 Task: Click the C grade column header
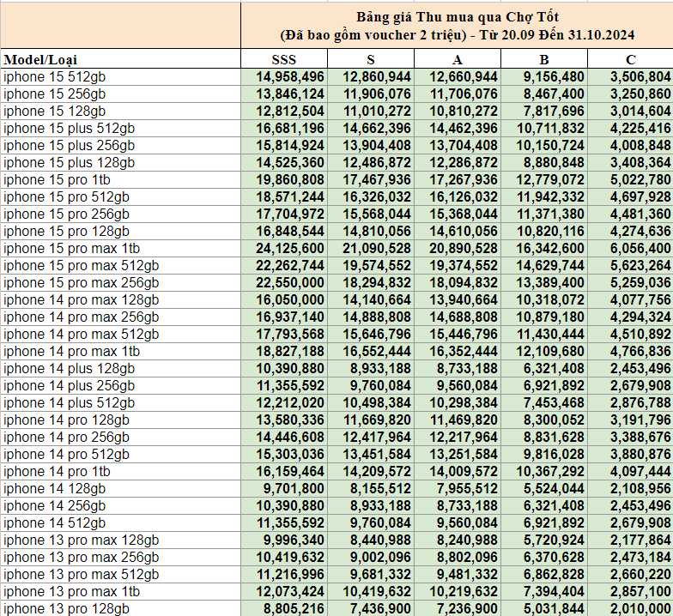pyautogui.click(x=630, y=58)
